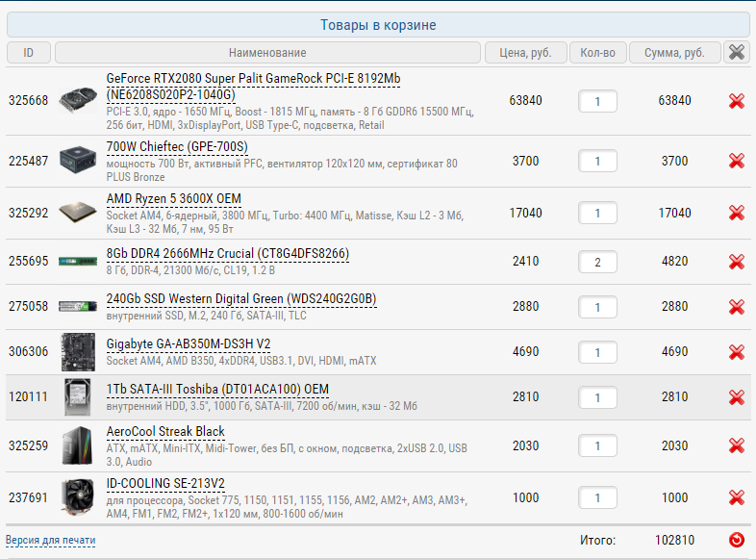Click the ID-COOLING cooler thumbnail
Screen dimensions: 756x559
coord(78,497)
